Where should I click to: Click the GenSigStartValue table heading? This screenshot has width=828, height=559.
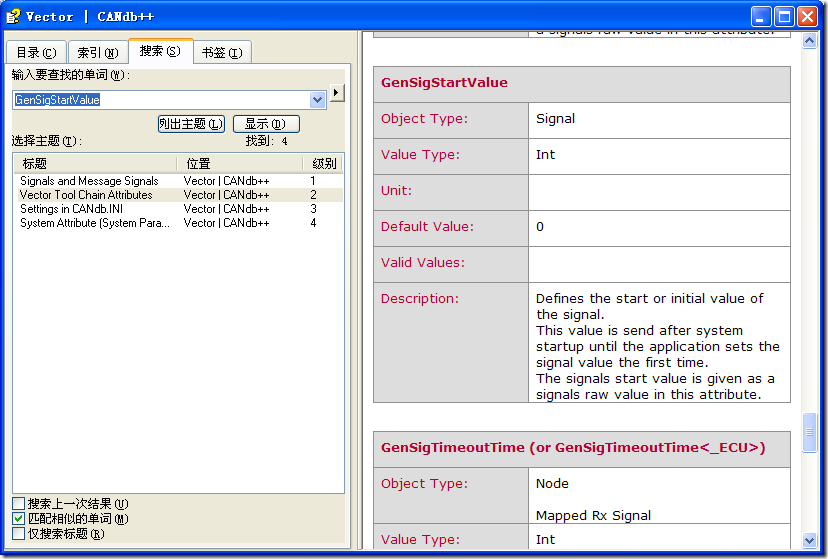444,83
